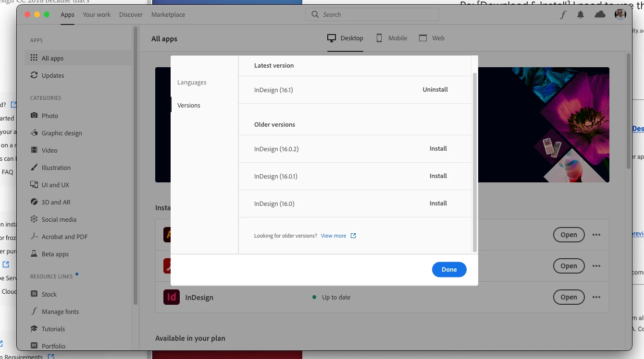Open the ellipsis menu in the second app row
644x359 pixels.
pos(596,266)
